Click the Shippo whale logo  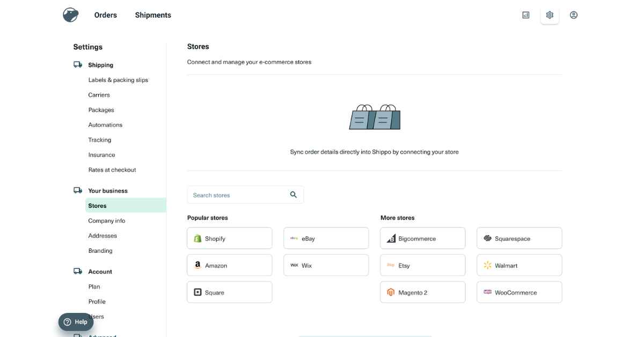(x=70, y=14)
